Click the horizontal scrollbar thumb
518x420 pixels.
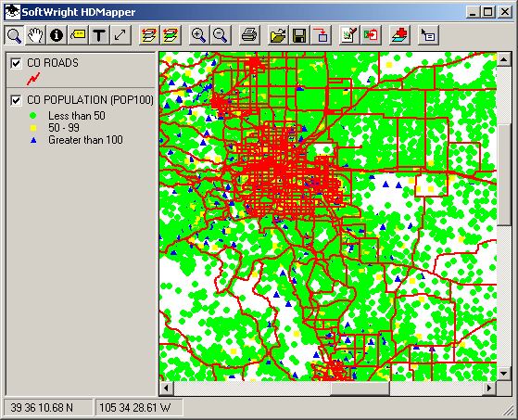[360, 388]
